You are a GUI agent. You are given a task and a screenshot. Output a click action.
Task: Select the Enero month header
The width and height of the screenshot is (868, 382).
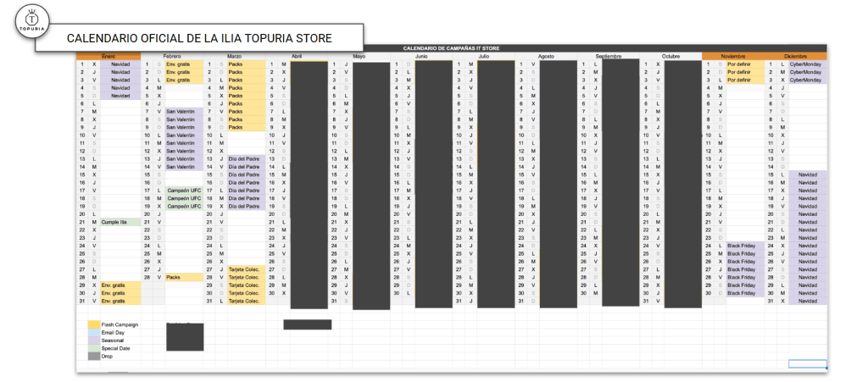pyautogui.click(x=108, y=56)
